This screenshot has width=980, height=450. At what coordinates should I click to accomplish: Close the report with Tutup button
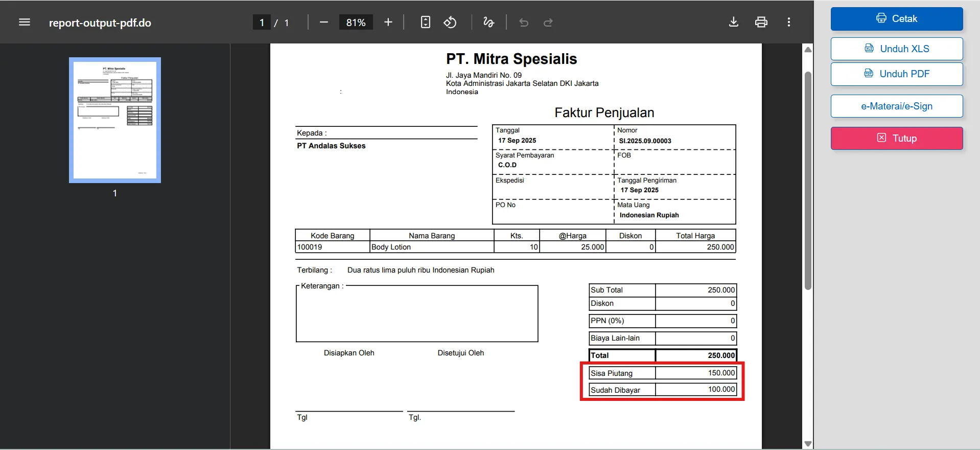point(896,138)
